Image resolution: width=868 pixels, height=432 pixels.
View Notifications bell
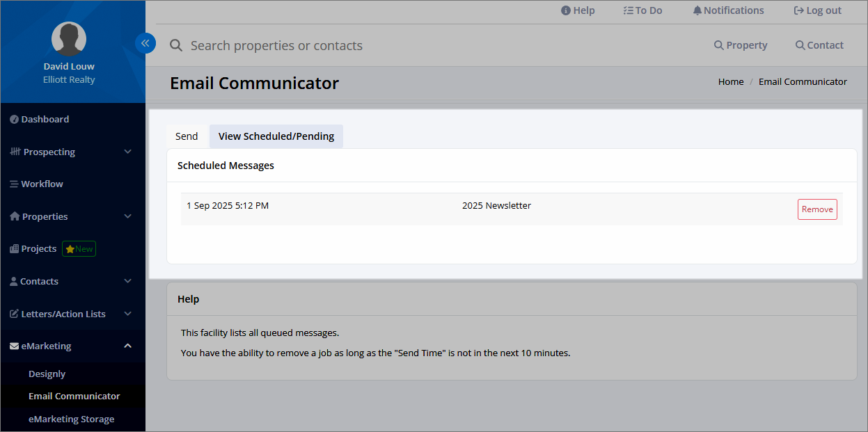point(728,10)
